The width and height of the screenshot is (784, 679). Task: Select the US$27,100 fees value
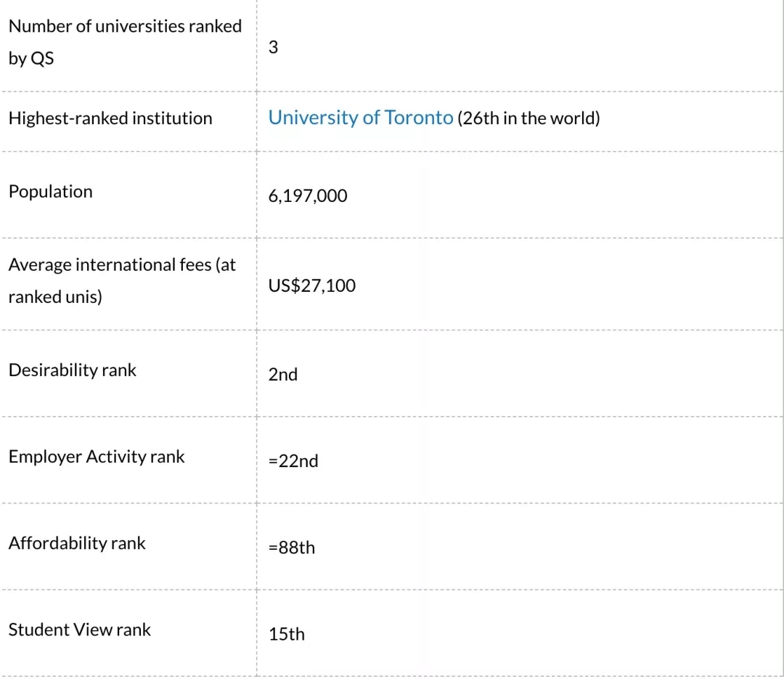coord(312,285)
